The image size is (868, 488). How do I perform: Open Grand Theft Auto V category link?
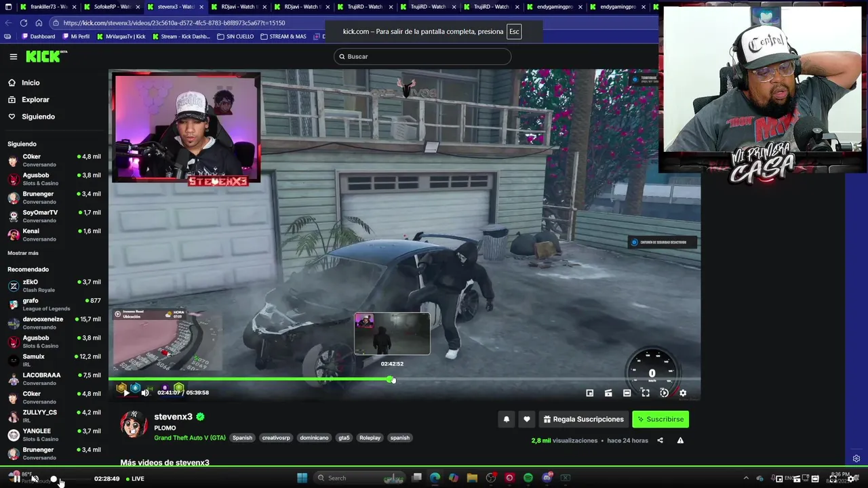tap(190, 438)
